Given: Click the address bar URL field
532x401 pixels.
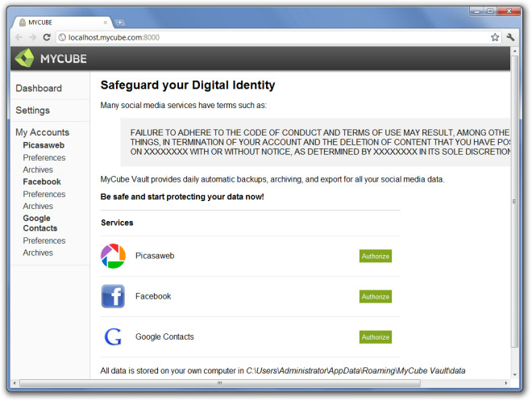Looking at the screenshot, I should [x=272, y=37].
